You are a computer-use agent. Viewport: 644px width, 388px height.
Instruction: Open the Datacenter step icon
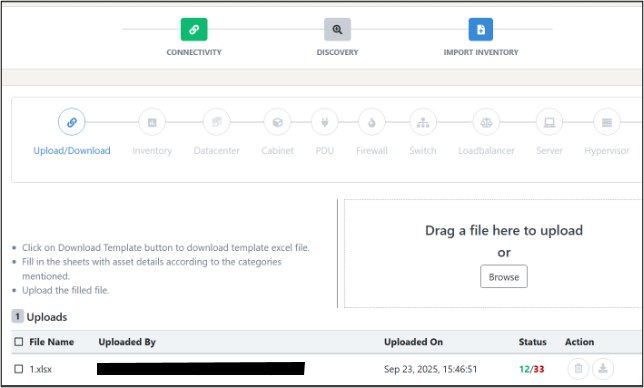click(216, 122)
